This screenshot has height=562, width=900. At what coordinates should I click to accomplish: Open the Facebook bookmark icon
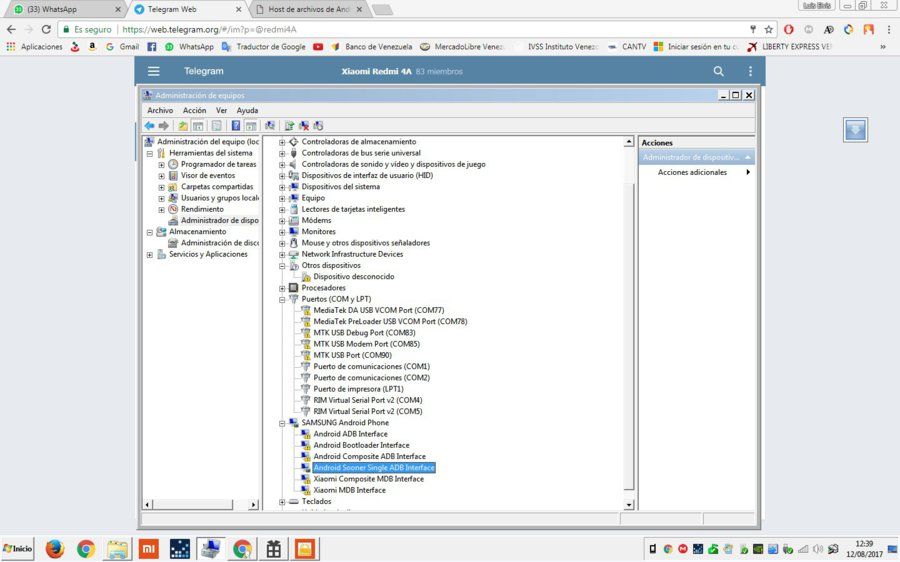(x=152, y=46)
